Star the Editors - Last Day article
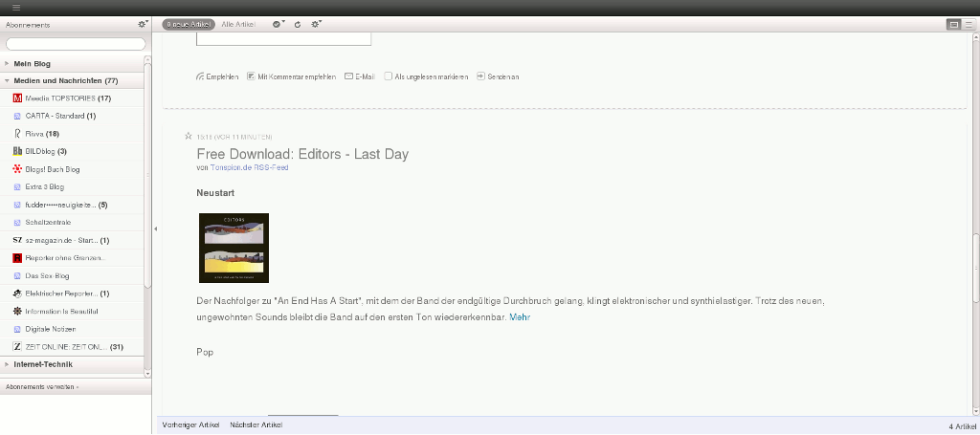The width and height of the screenshot is (980, 435). (x=189, y=136)
